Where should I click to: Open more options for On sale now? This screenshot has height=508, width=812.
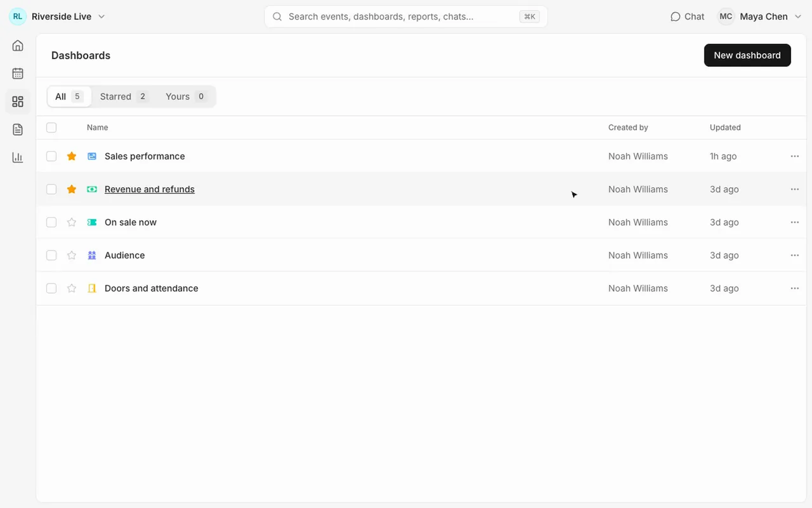(x=795, y=222)
